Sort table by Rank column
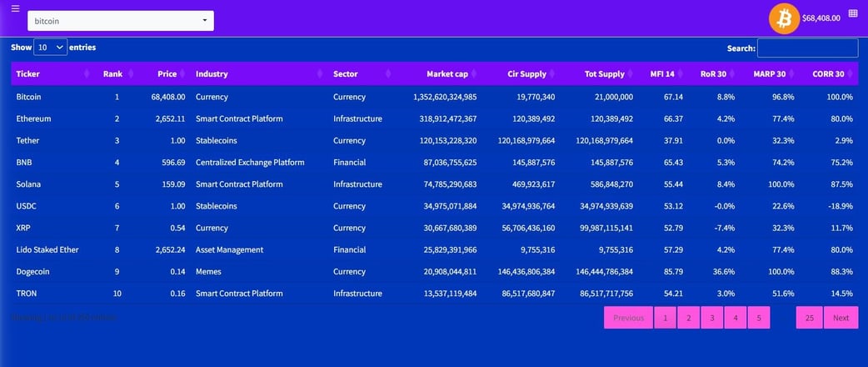Viewport: 868px width, 367px height. pos(116,73)
